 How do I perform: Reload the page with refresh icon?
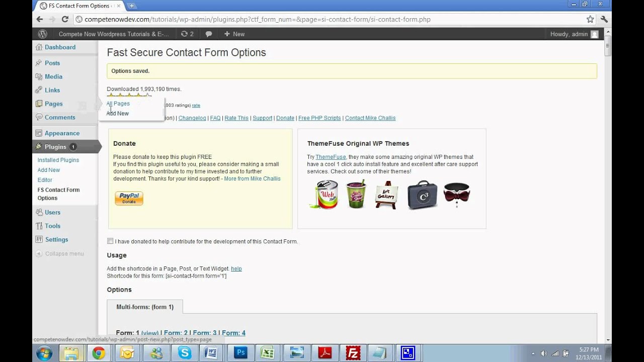(x=65, y=19)
